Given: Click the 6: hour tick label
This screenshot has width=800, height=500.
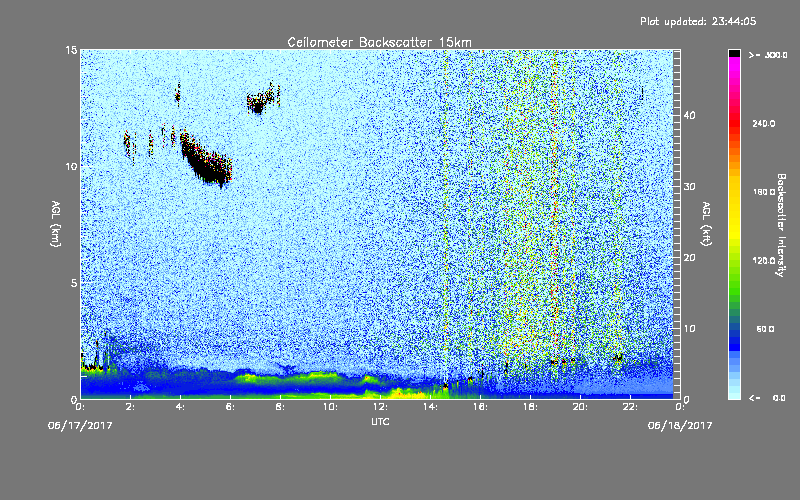Looking at the screenshot, I should pyautogui.click(x=230, y=407).
